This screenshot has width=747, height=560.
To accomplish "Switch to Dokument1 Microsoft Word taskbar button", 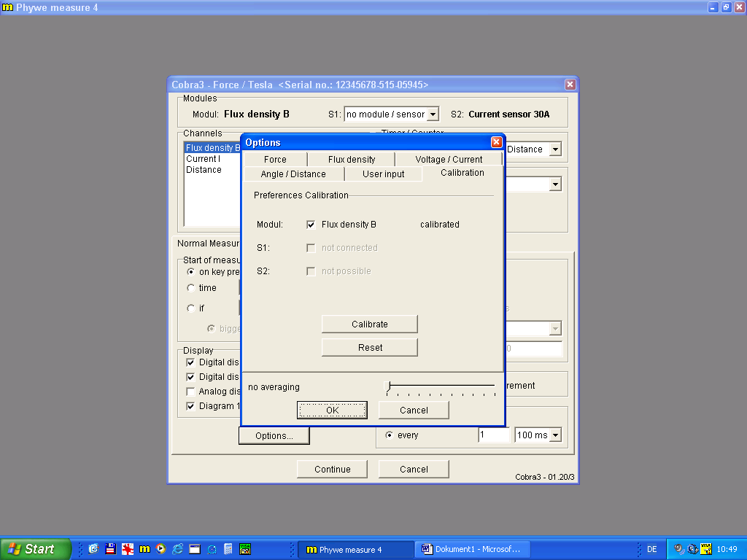I will pos(472,550).
